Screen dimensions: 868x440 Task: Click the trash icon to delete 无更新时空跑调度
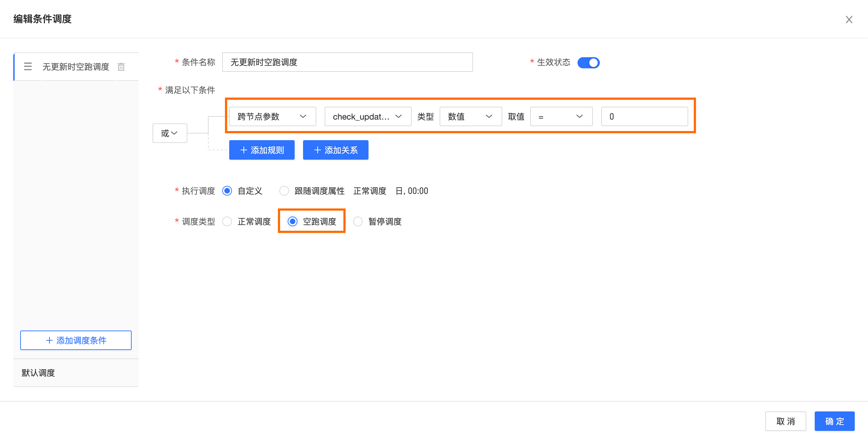(121, 67)
